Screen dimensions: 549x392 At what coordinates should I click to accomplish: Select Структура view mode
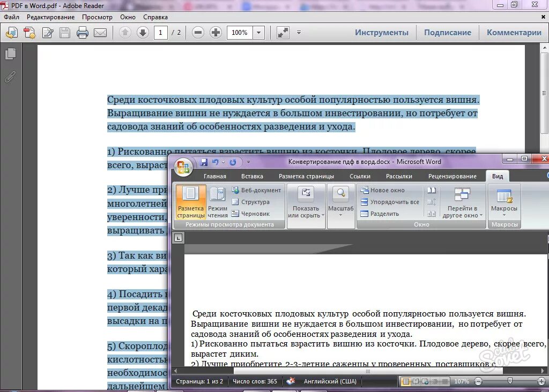[x=251, y=202]
